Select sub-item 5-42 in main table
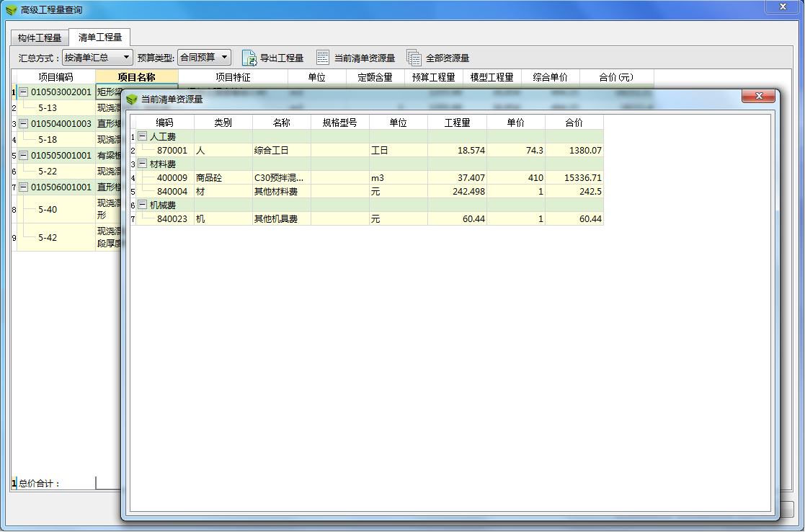The image size is (805, 532). [x=56, y=237]
